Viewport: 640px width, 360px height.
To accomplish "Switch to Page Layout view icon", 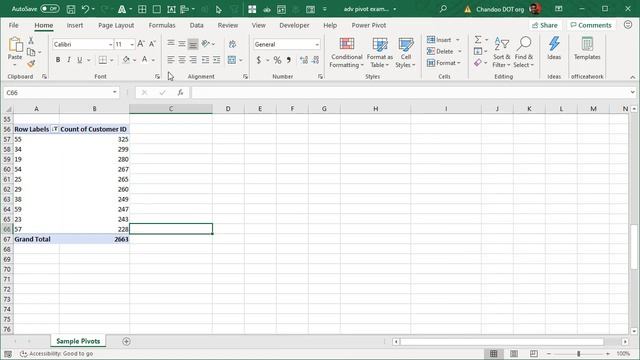I will [514, 353].
